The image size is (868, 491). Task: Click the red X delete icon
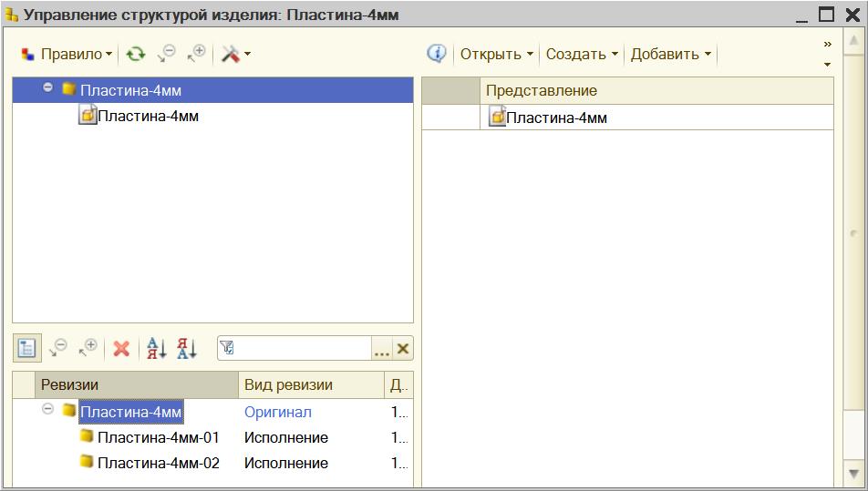pyautogui.click(x=121, y=348)
